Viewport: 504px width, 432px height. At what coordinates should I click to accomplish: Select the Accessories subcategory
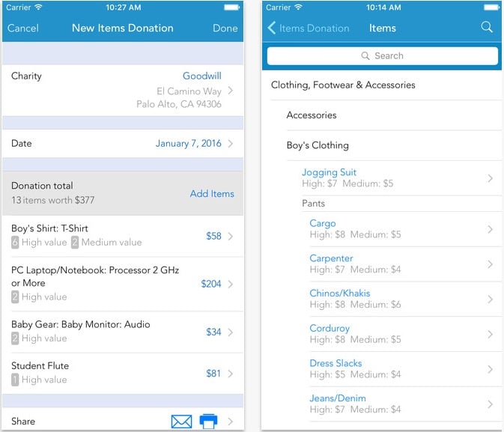(312, 115)
